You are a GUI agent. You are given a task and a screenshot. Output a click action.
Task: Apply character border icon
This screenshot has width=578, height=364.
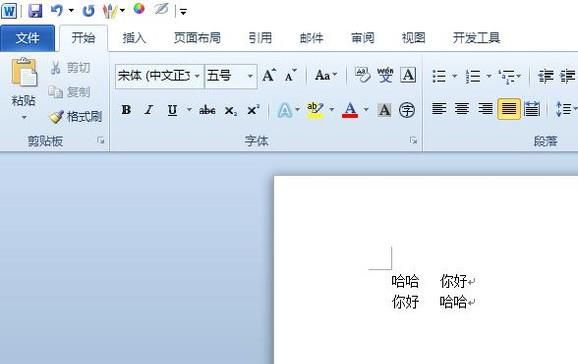coord(408,75)
